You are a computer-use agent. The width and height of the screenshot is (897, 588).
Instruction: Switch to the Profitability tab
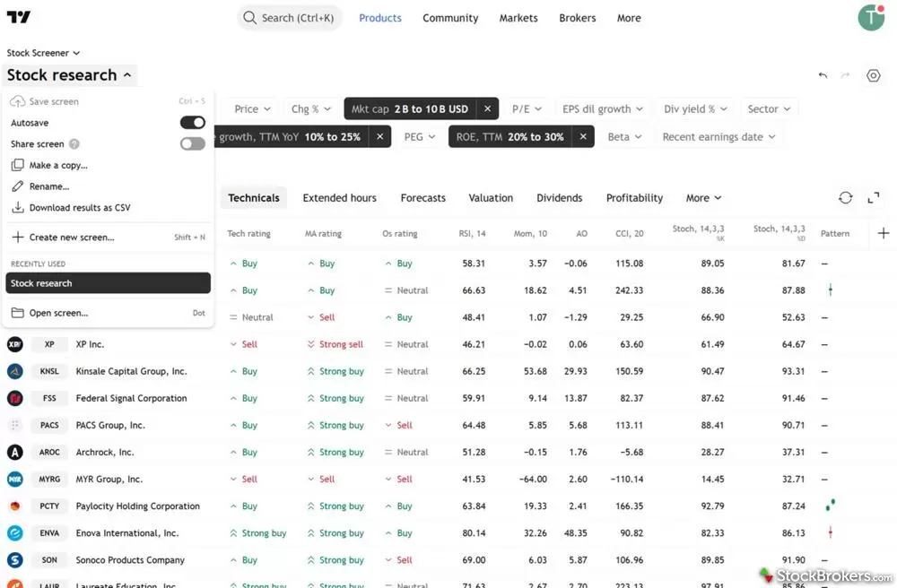634,198
